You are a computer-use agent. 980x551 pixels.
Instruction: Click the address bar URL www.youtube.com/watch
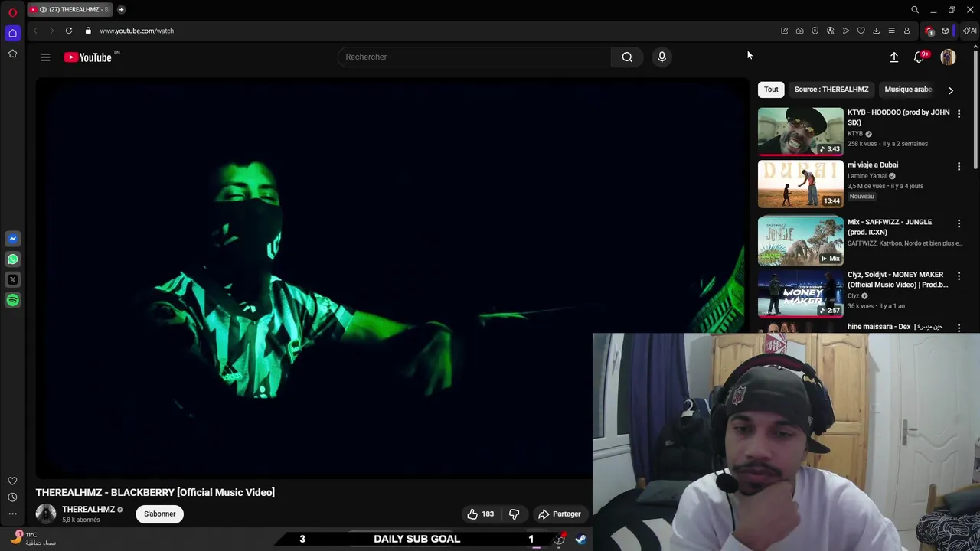point(136,31)
